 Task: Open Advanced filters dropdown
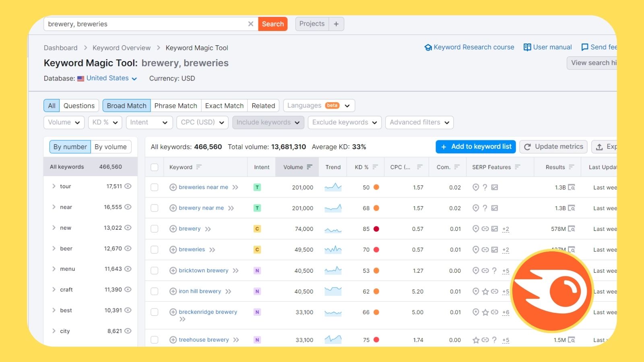click(x=419, y=122)
